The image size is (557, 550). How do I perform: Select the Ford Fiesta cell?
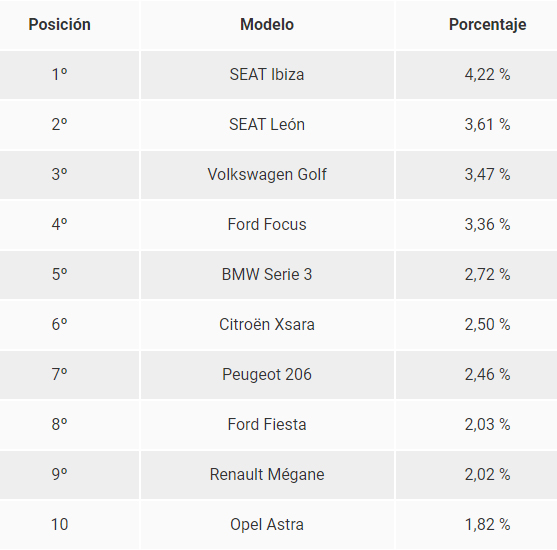267,425
